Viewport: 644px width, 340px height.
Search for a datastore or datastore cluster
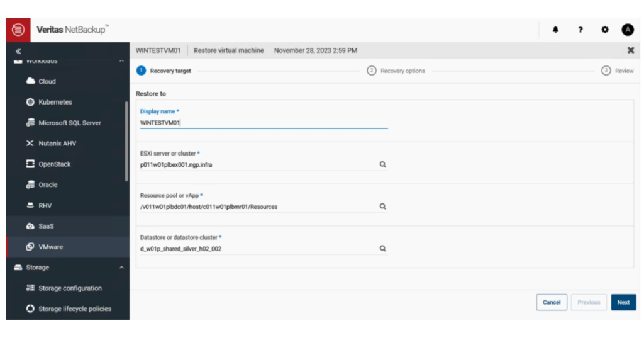pyautogui.click(x=382, y=248)
